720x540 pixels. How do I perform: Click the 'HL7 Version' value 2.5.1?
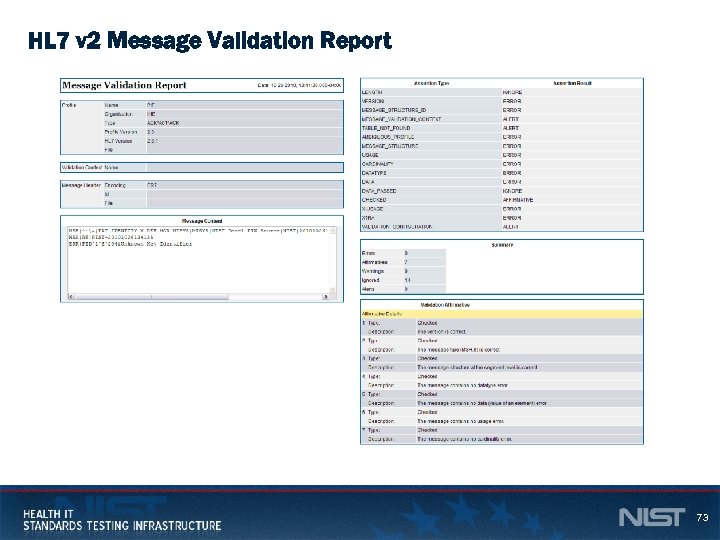[152, 141]
